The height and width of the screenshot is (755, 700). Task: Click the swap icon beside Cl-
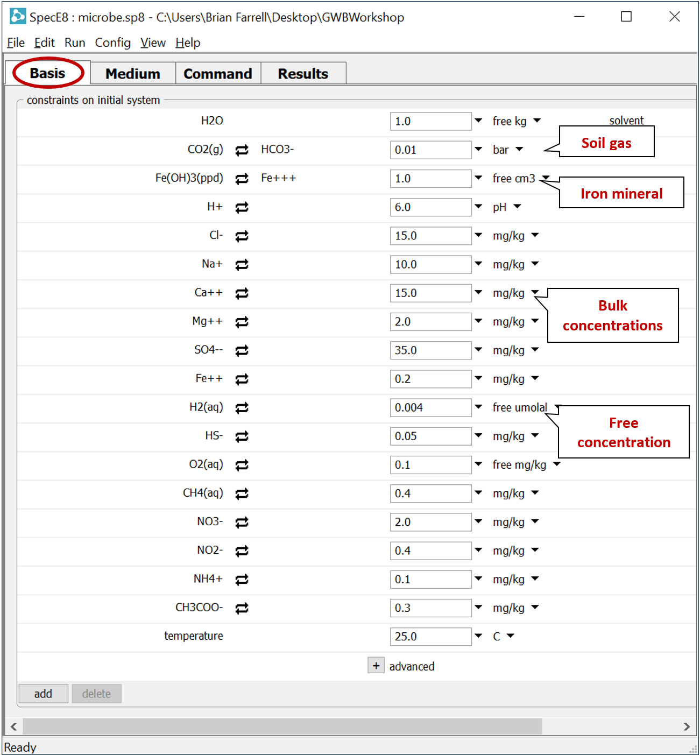pyautogui.click(x=242, y=236)
